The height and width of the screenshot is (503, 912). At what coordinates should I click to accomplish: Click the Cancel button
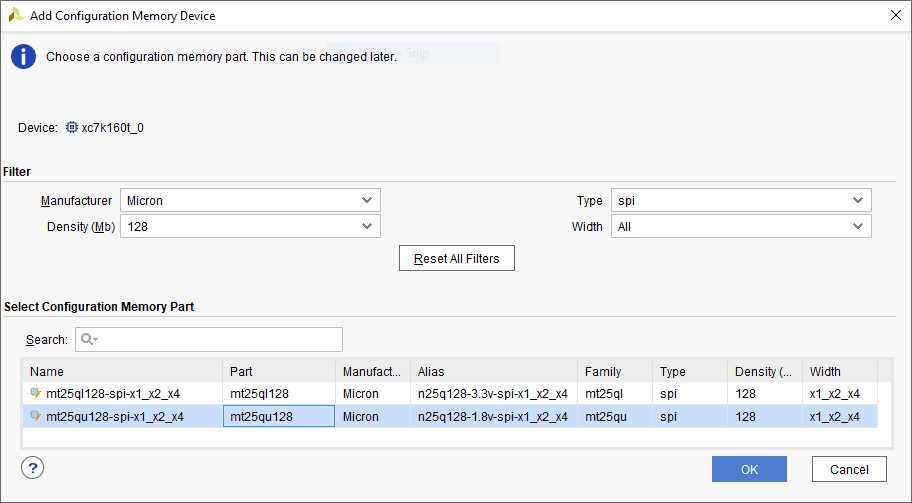(x=848, y=470)
